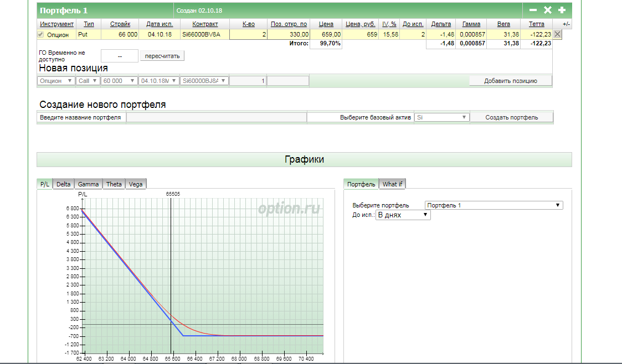The width and height of the screenshot is (622, 364).
Task: Toggle the Опцион row checkbox
Action: point(40,35)
